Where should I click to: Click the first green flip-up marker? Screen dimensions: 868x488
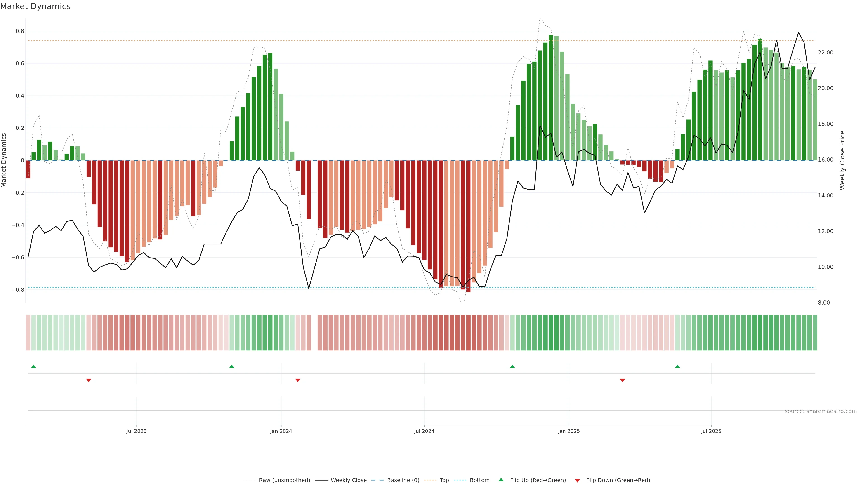[33, 366]
